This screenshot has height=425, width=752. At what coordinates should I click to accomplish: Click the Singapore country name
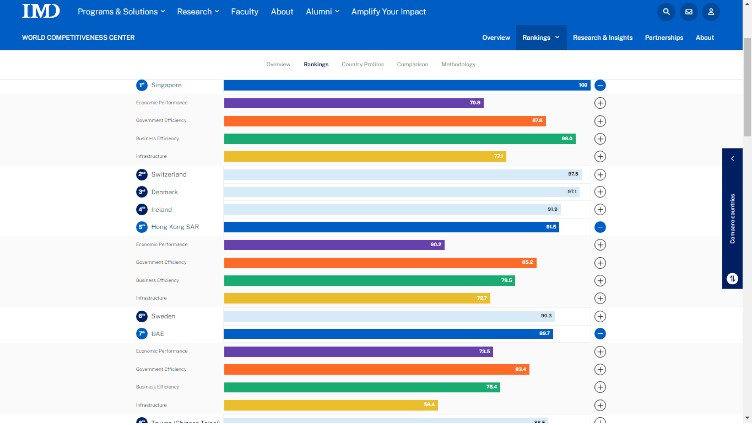point(166,85)
